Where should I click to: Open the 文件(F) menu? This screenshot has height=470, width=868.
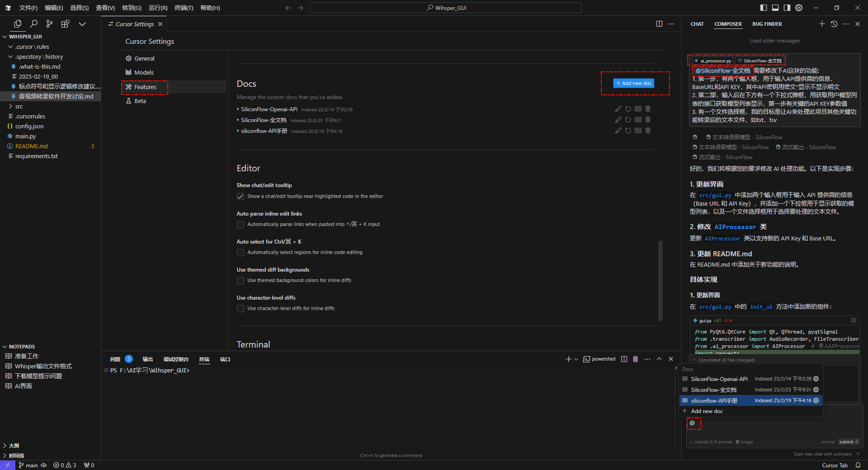(28, 8)
